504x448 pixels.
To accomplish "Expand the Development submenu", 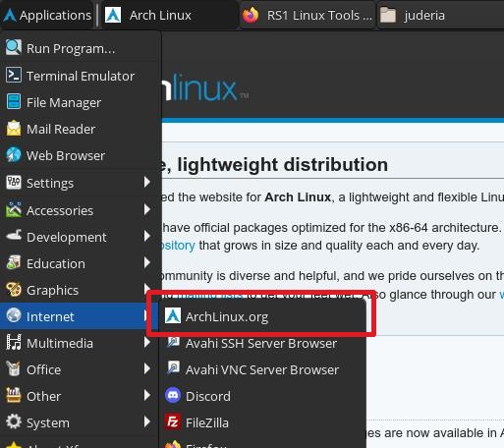I will tap(79, 237).
